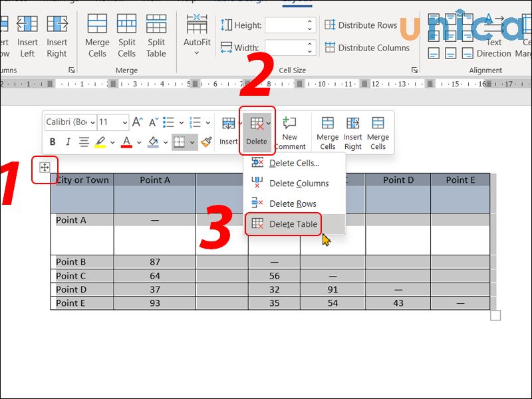Apply shading with the paint bucket icon

click(x=153, y=142)
